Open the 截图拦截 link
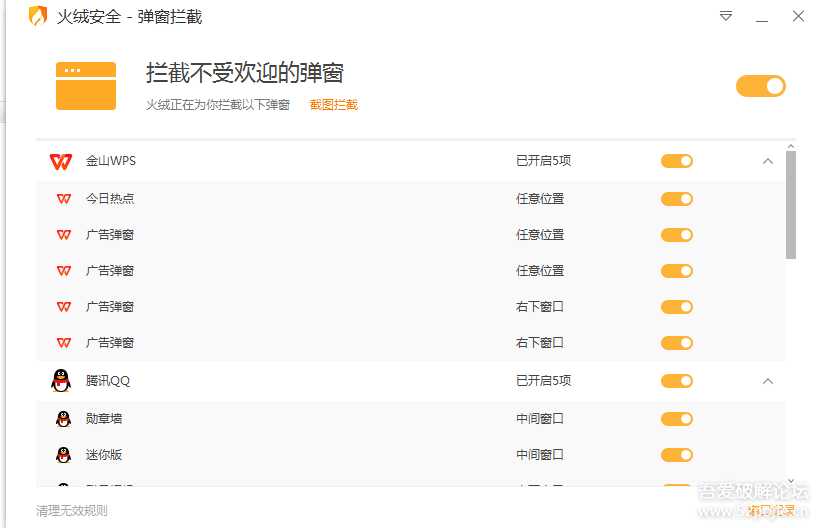818x528 pixels. pos(334,105)
